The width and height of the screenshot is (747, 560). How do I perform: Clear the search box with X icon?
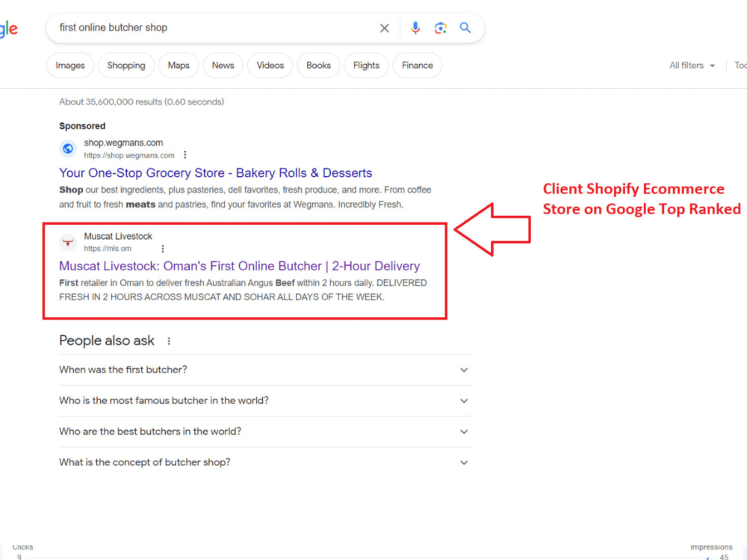[384, 28]
